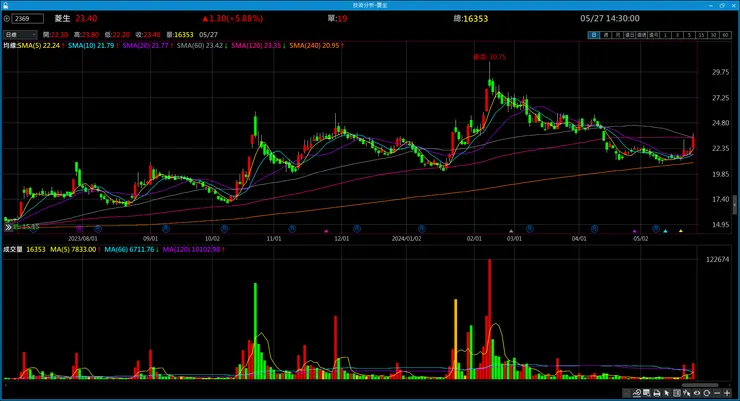Click the cyan triangle marker after 05/02

665,231
